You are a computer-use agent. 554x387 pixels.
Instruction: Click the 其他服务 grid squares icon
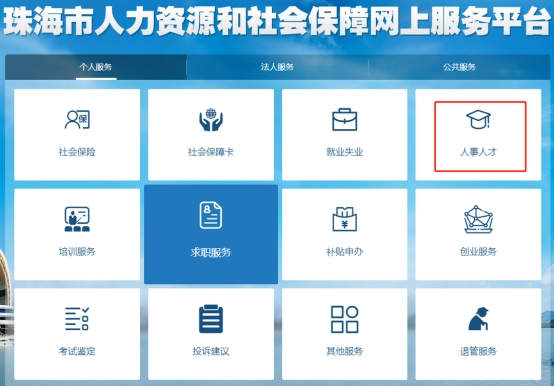click(344, 319)
